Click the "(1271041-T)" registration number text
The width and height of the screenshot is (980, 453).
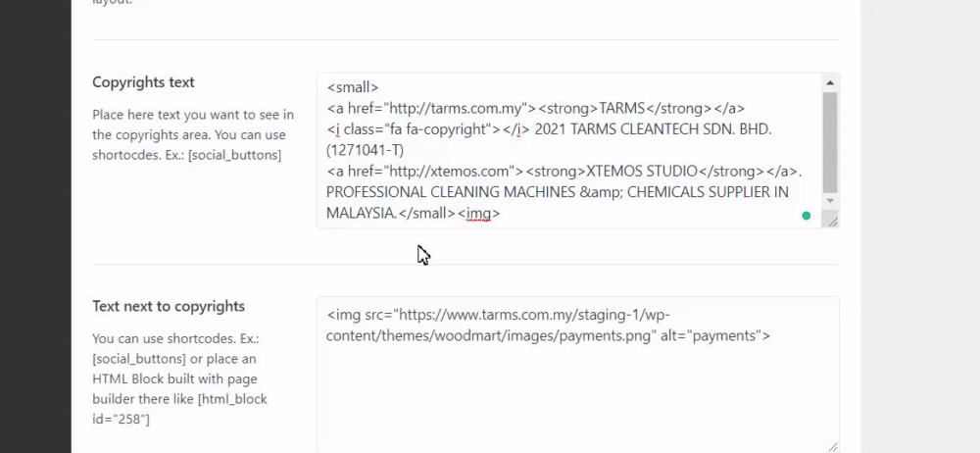point(365,150)
